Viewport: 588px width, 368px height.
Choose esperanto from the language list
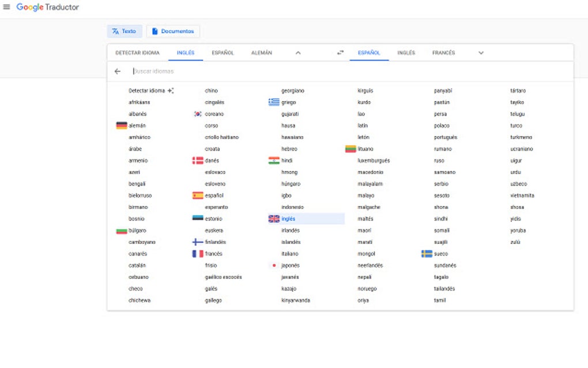click(216, 207)
